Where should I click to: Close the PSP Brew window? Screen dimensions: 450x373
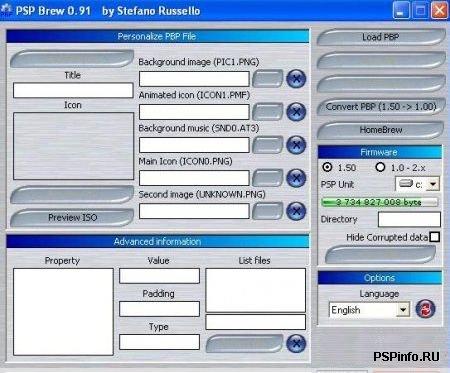tap(439, 10)
